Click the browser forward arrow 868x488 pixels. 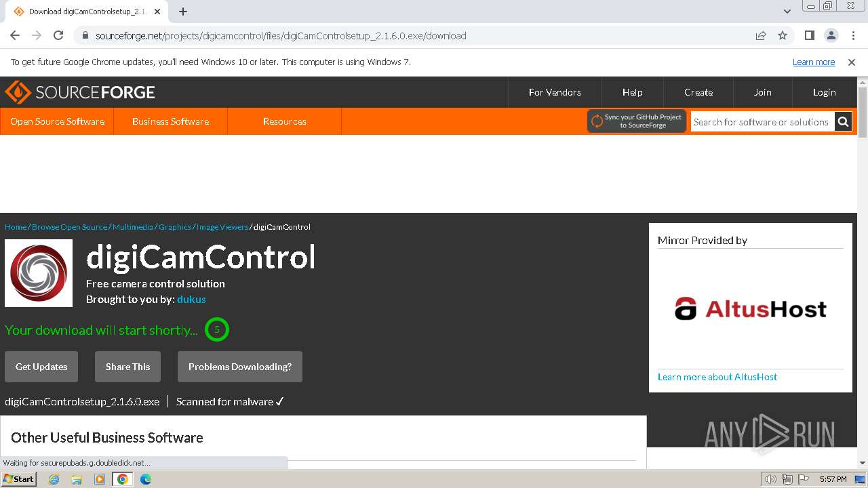[37, 35]
